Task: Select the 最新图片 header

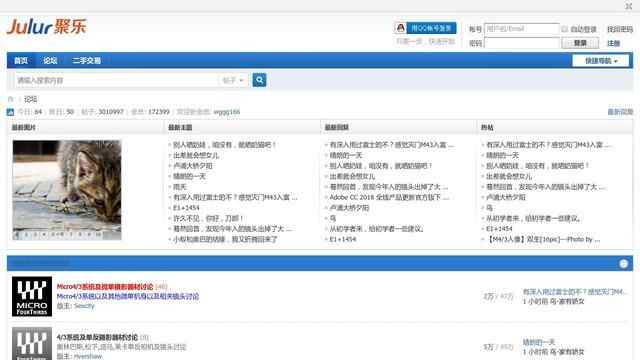Action: [x=24, y=127]
